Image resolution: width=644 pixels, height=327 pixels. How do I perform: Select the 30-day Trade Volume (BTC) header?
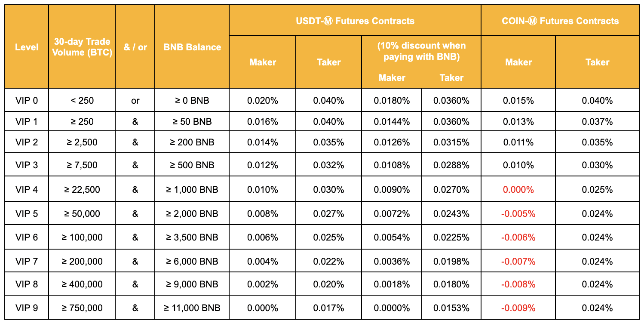tap(82, 47)
